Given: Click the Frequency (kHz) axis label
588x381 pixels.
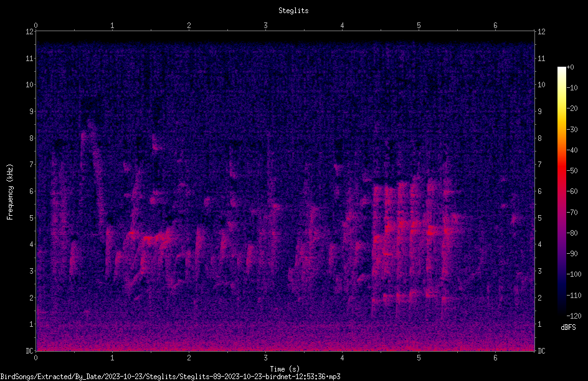Looking at the screenshot, I should [10, 192].
